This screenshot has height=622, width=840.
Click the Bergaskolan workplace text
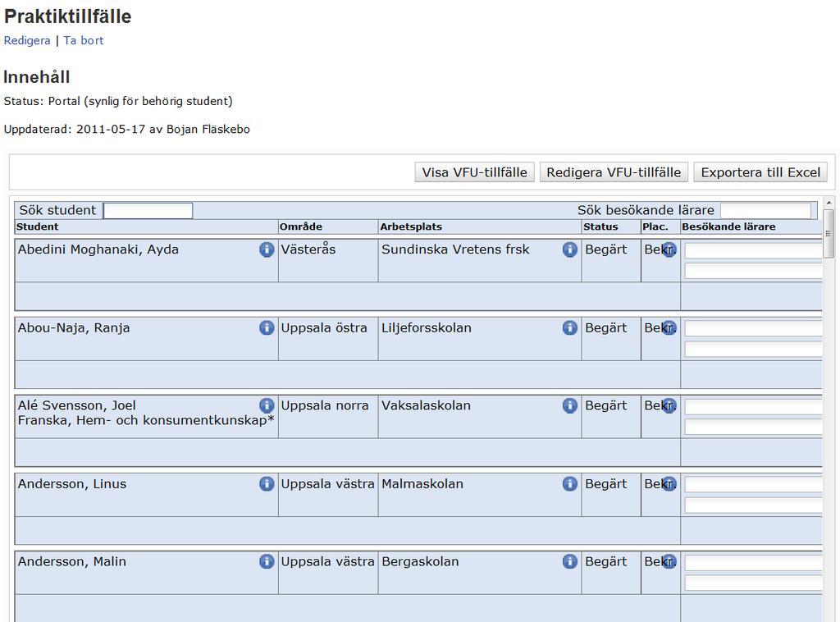(x=420, y=561)
